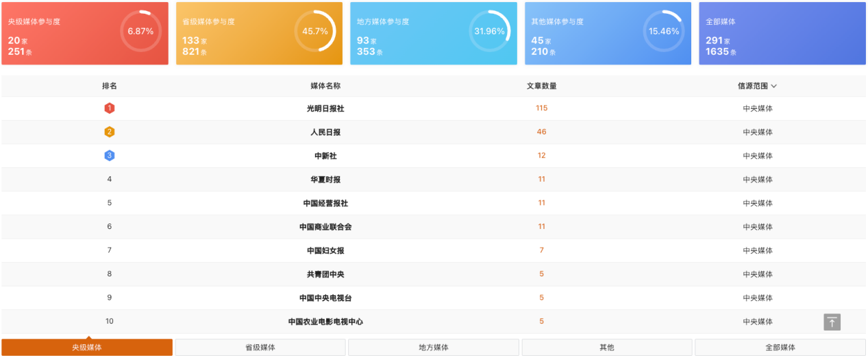Click the rank 1 red hexagon badge
Image resolution: width=868 pixels, height=360 pixels.
109,108
